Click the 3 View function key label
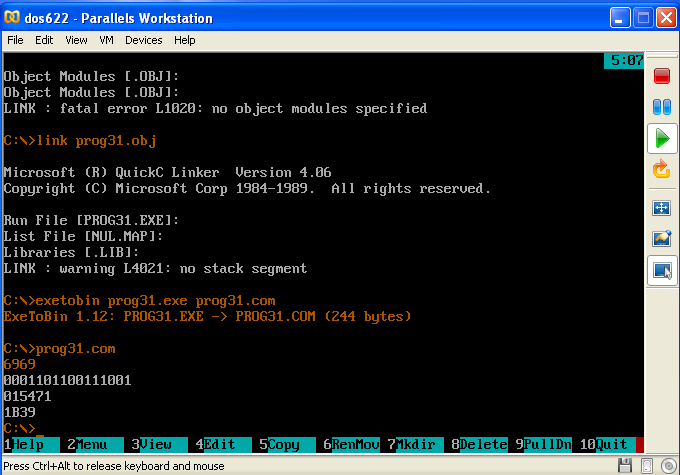Viewport: 680px width, 475px height. [159, 445]
